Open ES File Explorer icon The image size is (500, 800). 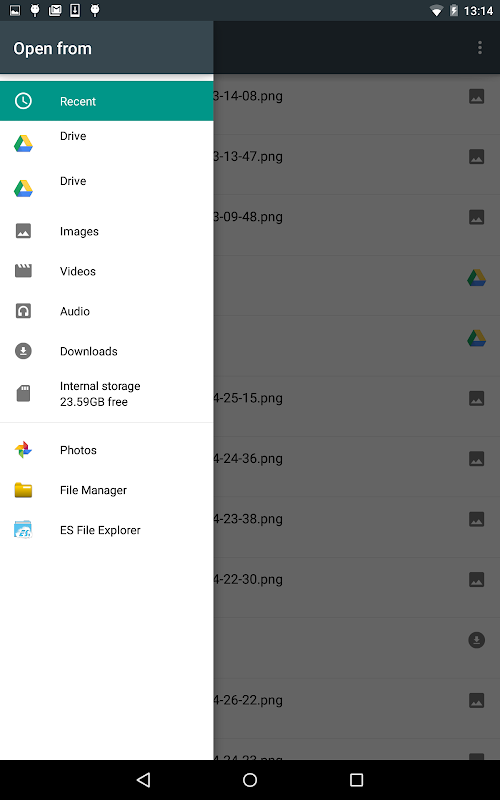pos(23,530)
